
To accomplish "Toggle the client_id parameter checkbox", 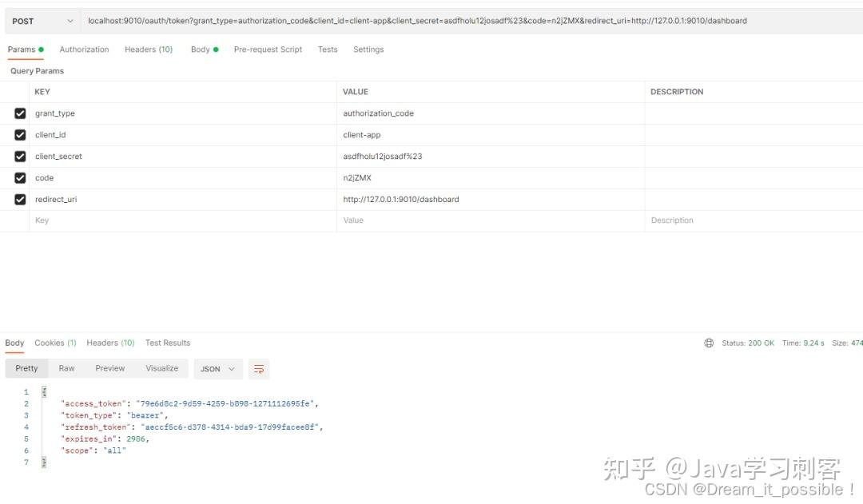I will (20, 134).
